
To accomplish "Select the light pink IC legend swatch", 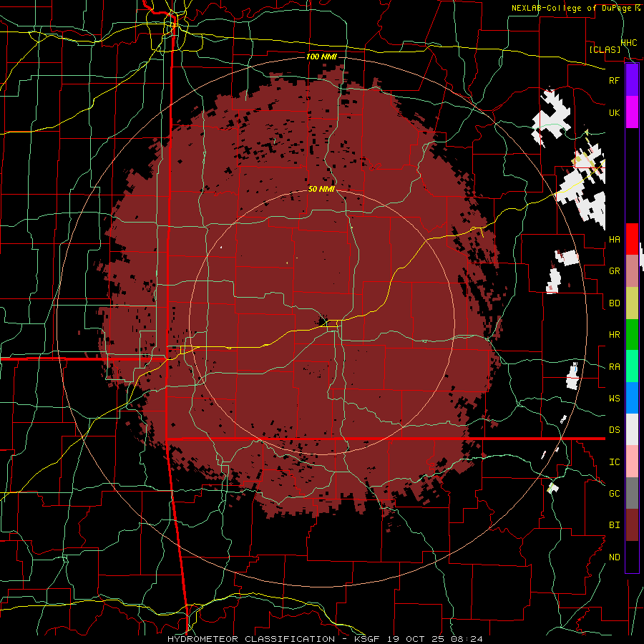I will (x=632, y=462).
